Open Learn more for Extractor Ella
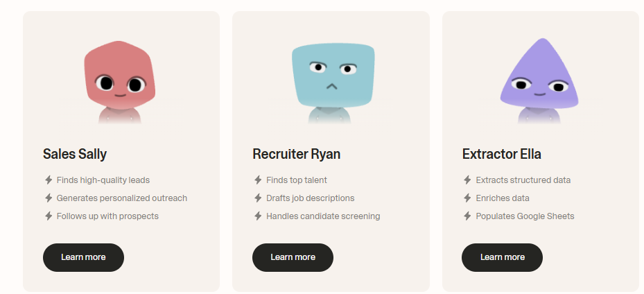 pyautogui.click(x=502, y=257)
